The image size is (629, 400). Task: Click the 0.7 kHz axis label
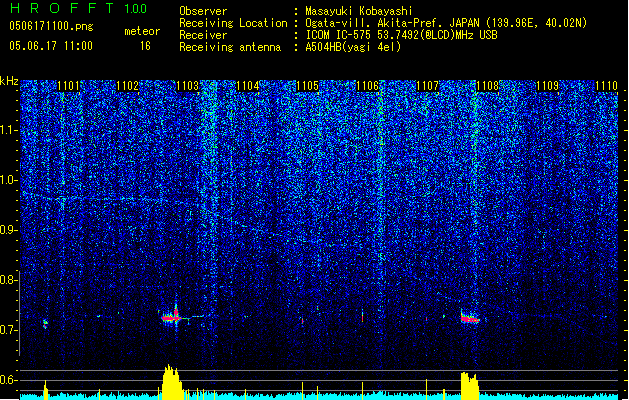9,330
